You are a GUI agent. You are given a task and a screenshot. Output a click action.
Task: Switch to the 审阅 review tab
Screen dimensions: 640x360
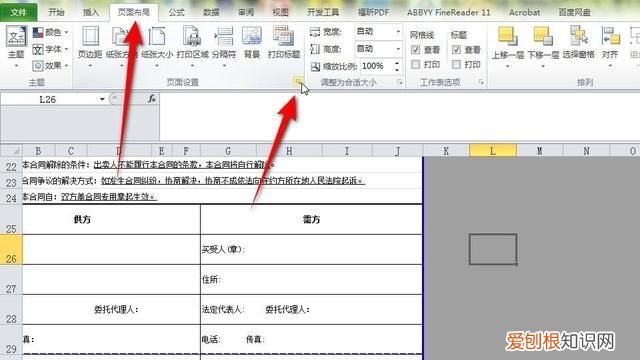click(x=246, y=12)
